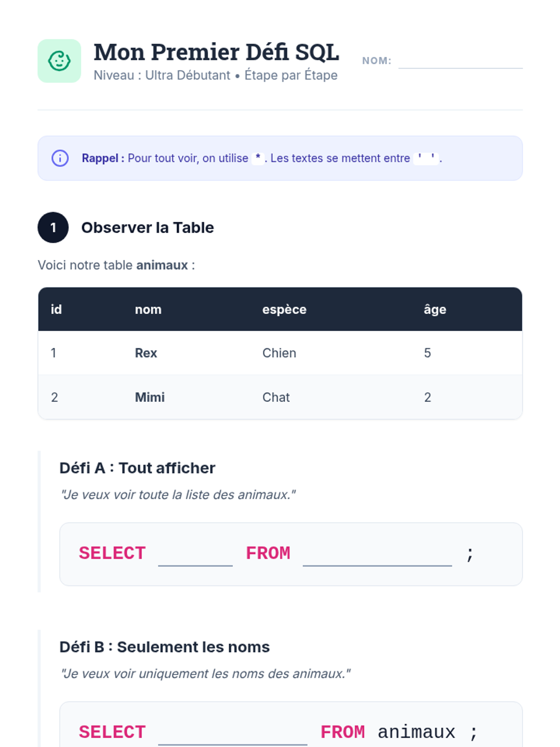560x747 pixels.
Task: Click the 'Défi B : Seulement les noms' heading
Action: (164, 647)
